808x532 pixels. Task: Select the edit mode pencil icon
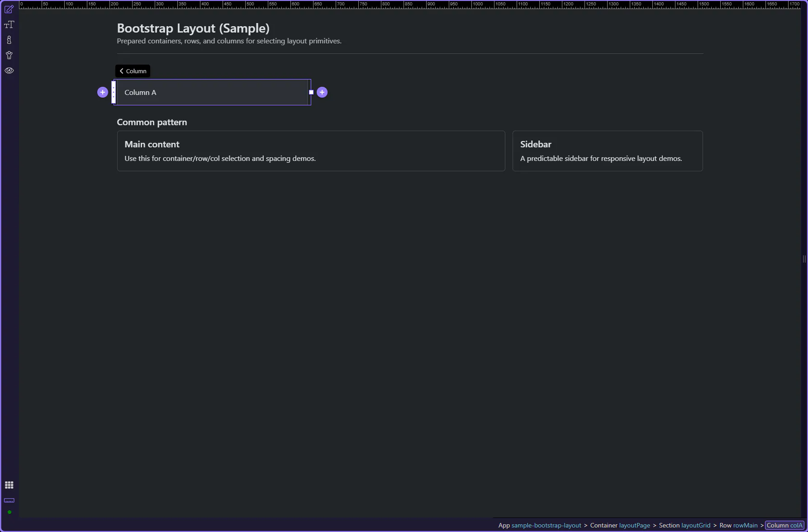[x=9, y=9]
